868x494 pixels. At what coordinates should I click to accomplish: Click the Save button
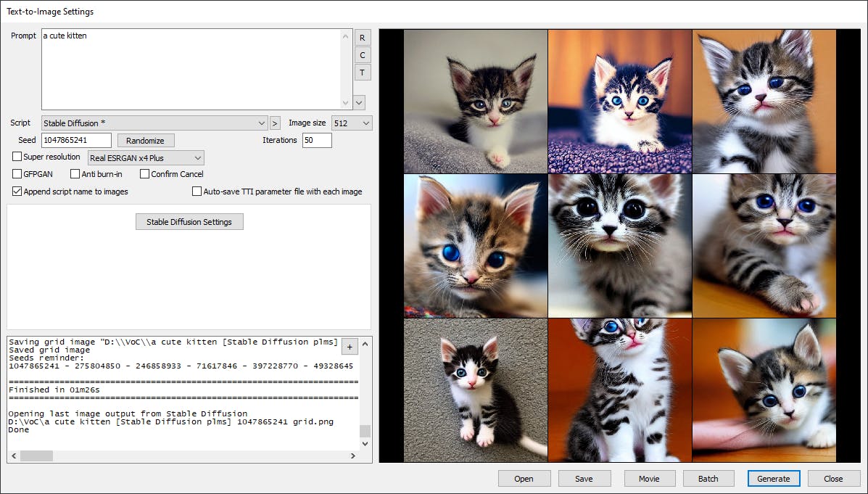[584, 479]
